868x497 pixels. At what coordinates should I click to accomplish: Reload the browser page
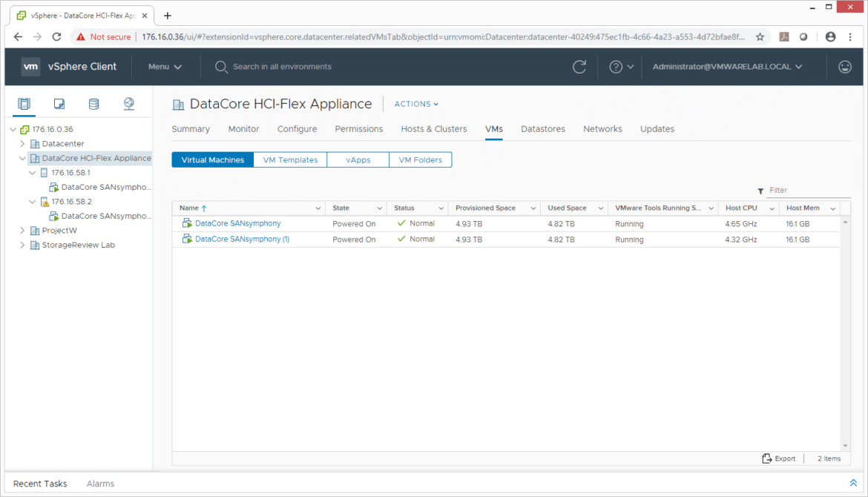click(56, 36)
